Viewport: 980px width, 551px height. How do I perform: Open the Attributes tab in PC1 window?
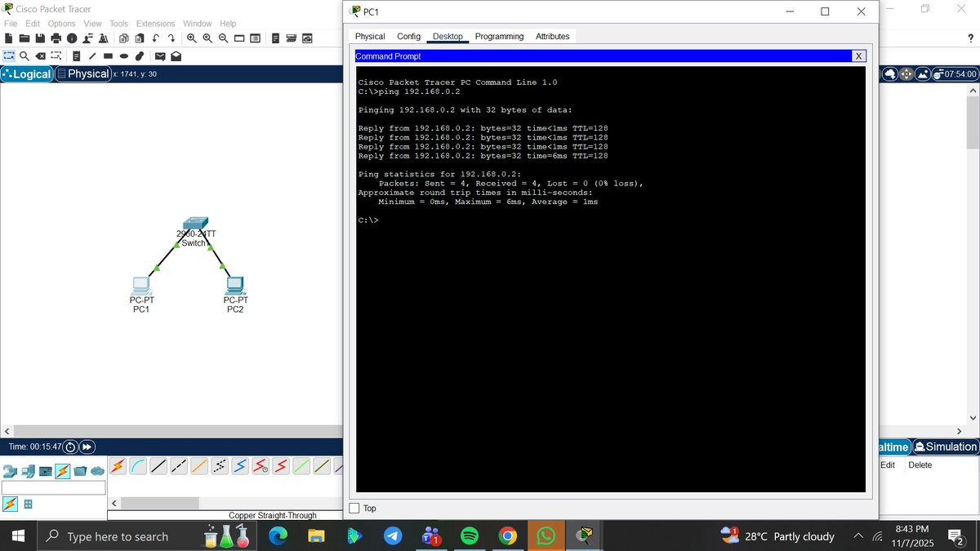point(552,37)
